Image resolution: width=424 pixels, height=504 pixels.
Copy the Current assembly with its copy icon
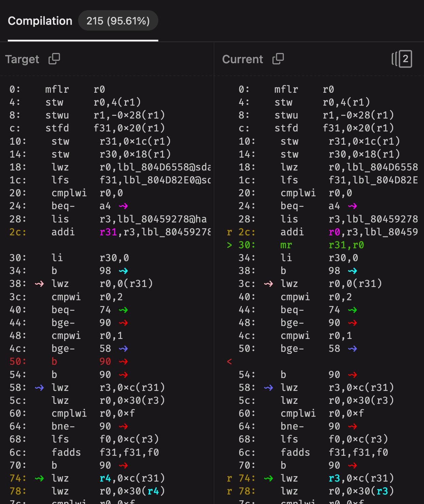pyautogui.click(x=278, y=59)
